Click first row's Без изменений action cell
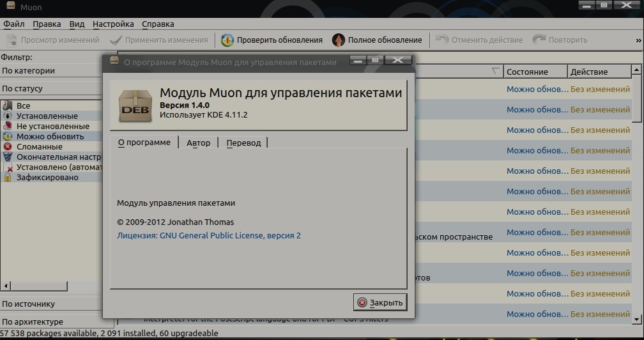 pos(600,89)
